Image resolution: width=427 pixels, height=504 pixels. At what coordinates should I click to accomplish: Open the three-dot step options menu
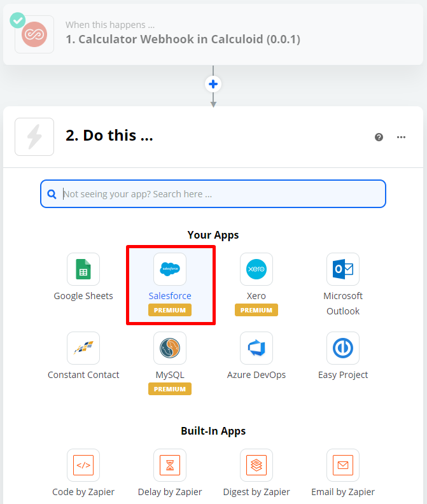[x=401, y=137]
